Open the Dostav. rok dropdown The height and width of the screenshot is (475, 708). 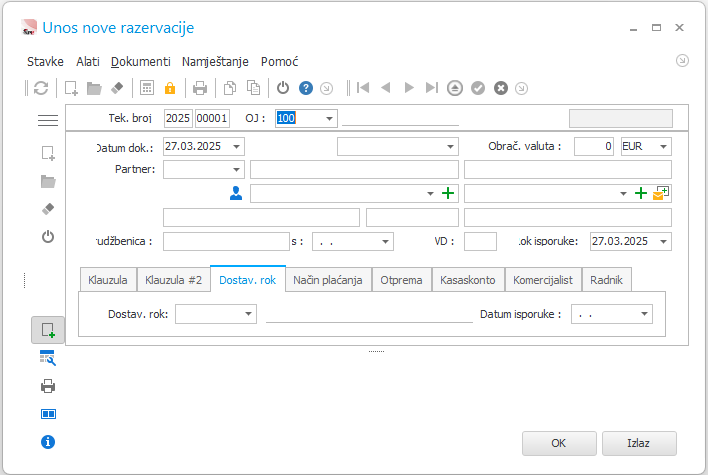click(248, 314)
